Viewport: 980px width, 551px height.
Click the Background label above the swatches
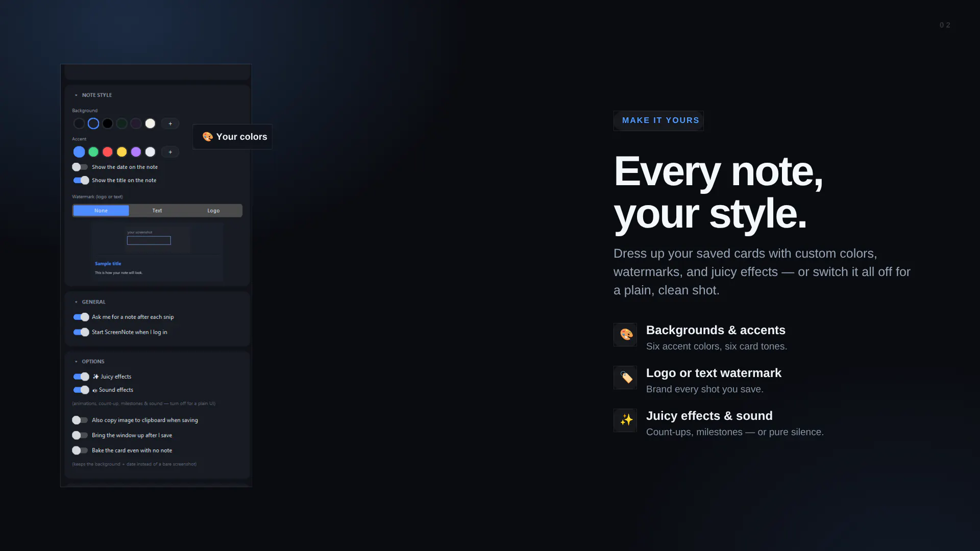(x=85, y=111)
